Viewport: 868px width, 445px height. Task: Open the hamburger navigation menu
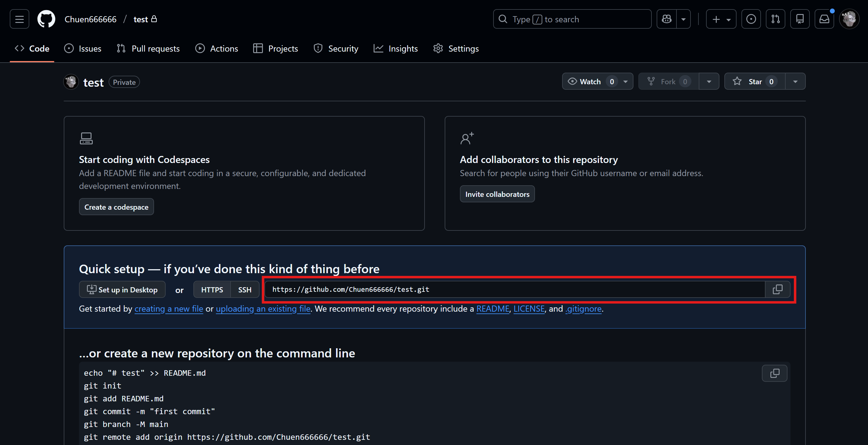coord(19,19)
